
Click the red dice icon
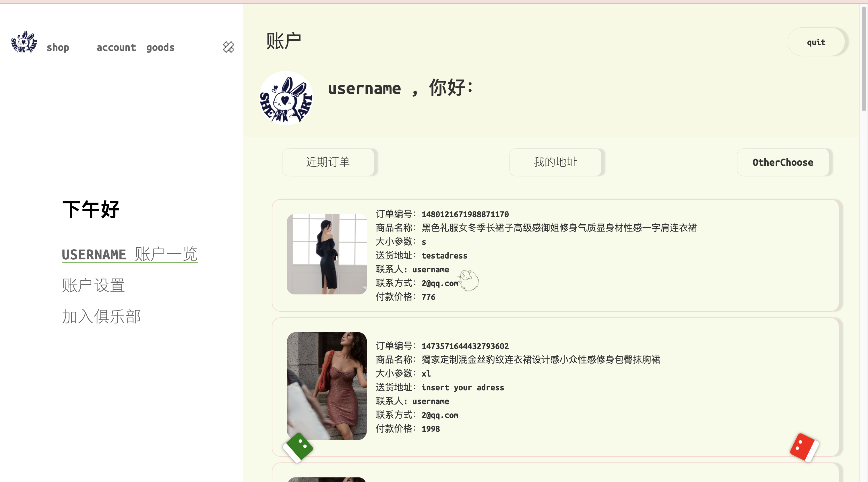804,447
